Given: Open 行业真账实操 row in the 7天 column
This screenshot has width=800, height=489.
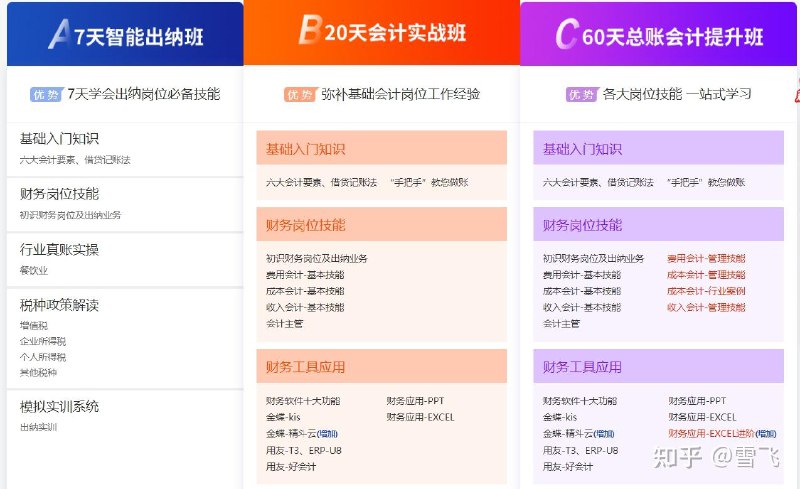Looking at the screenshot, I should (x=125, y=260).
